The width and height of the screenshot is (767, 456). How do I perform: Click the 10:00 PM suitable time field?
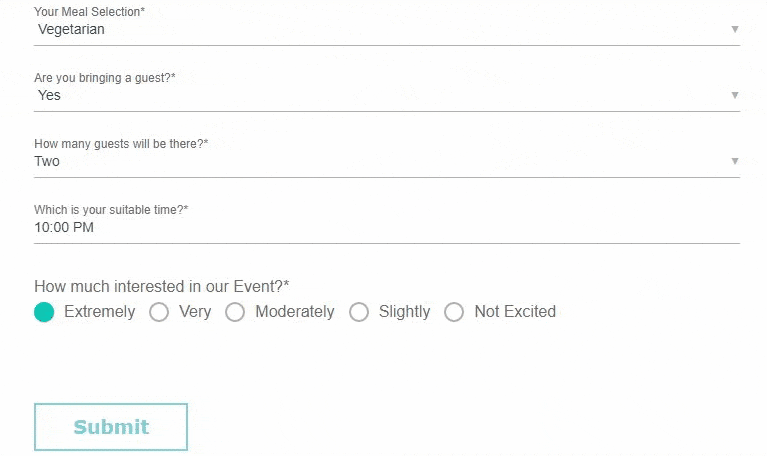click(x=386, y=228)
